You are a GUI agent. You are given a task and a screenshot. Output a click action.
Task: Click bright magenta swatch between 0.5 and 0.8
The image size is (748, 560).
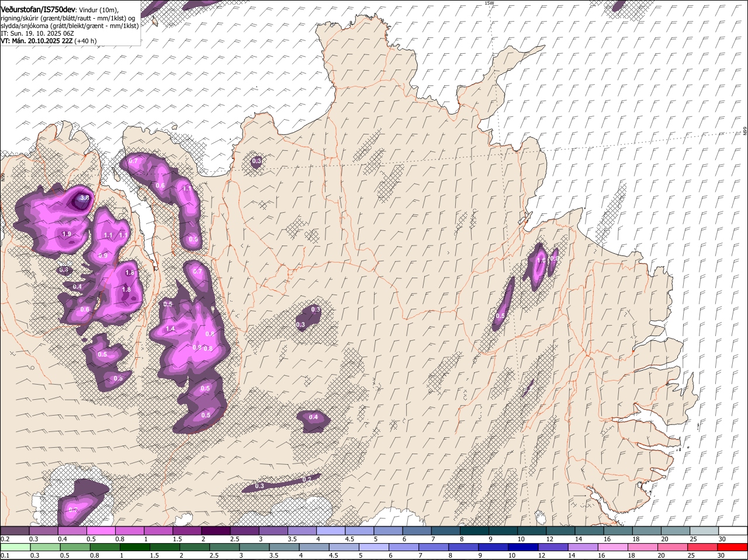click(x=101, y=530)
